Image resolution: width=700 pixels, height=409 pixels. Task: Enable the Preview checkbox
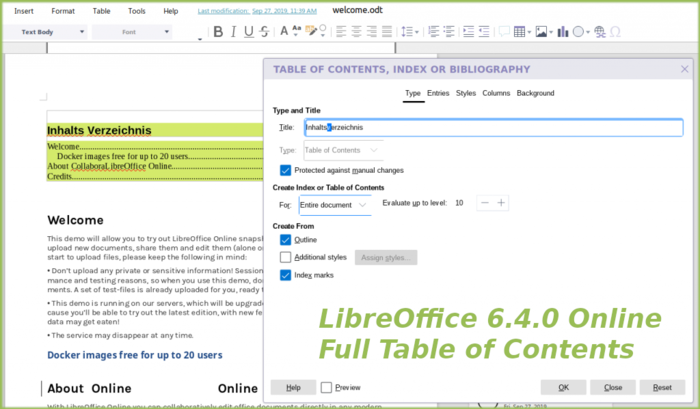coord(326,388)
